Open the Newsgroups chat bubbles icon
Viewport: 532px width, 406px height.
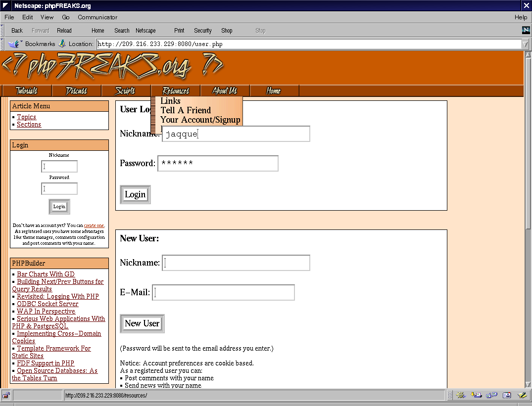click(x=491, y=395)
